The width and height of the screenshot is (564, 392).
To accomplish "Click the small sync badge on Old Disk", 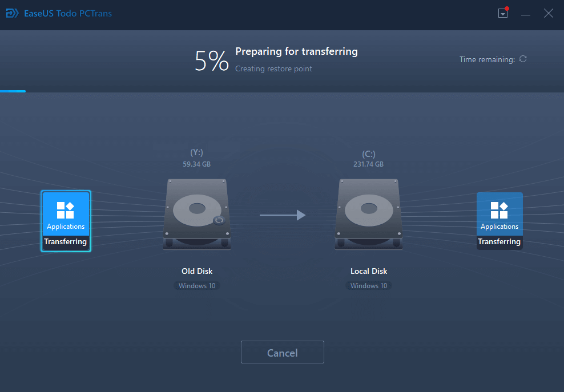I will 217,221.
